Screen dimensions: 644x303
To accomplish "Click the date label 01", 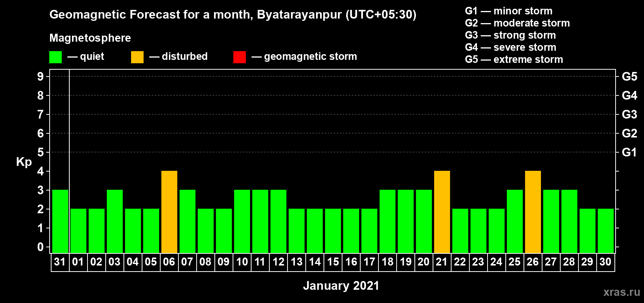I will coord(78,262).
